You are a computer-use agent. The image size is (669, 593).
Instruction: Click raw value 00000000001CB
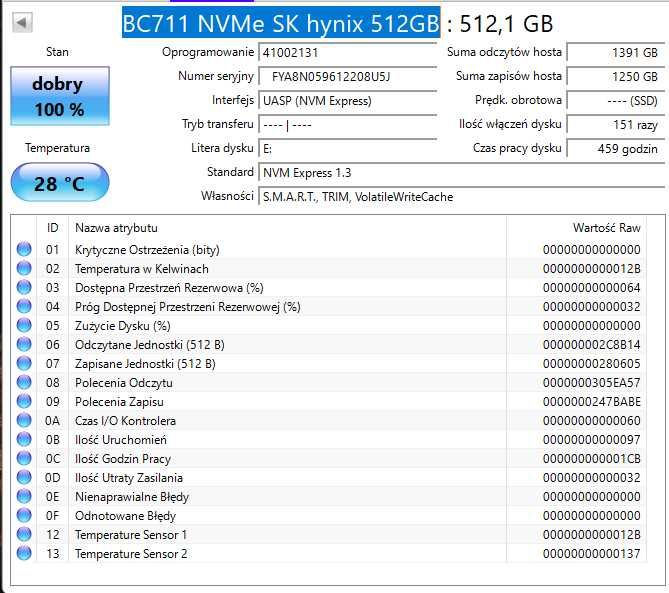point(591,459)
